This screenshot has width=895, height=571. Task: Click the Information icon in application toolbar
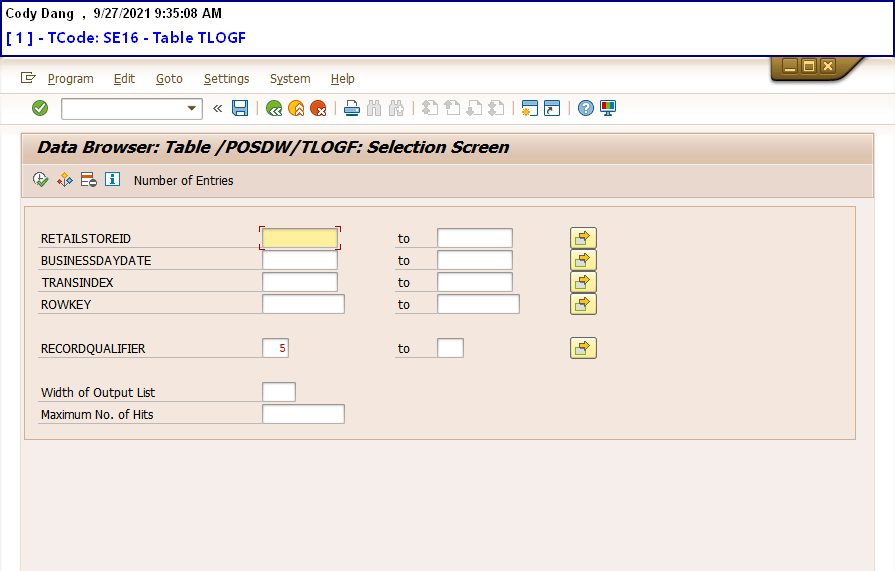pyautogui.click(x=112, y=180)
